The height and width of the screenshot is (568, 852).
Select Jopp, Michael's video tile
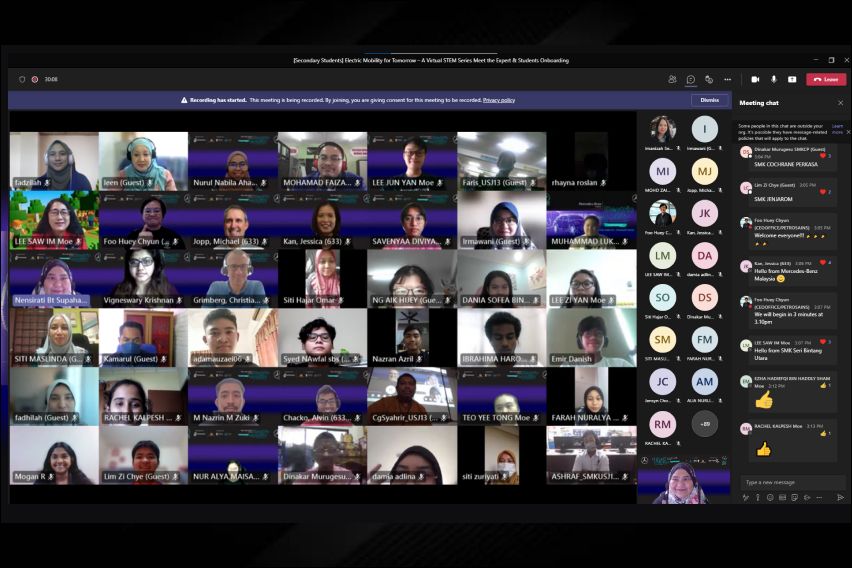(x=233, y=224)
